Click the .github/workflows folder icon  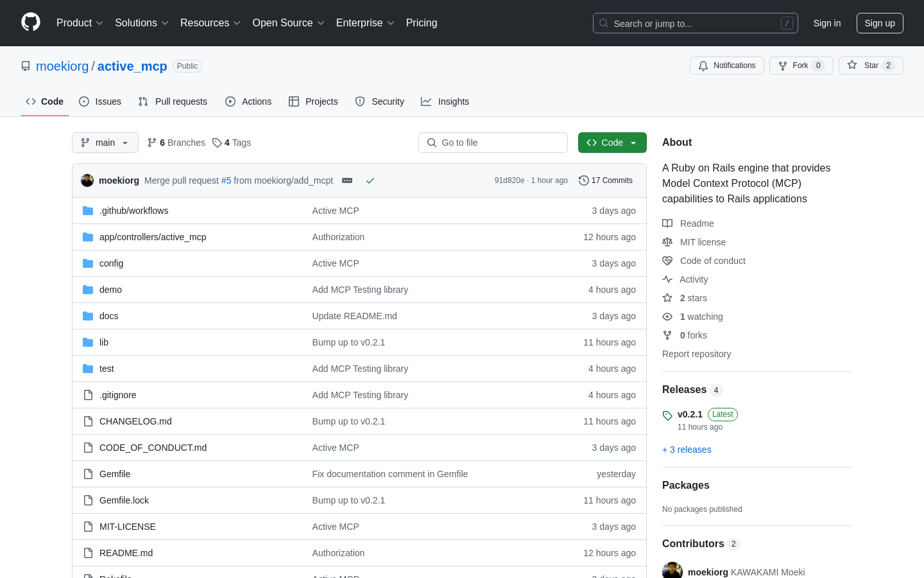(x=88, y=211)
